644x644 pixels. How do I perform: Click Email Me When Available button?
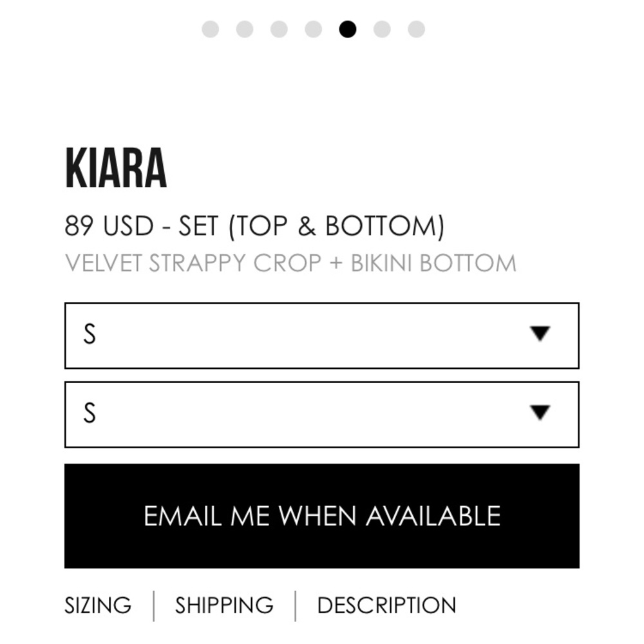coord(322,516)
